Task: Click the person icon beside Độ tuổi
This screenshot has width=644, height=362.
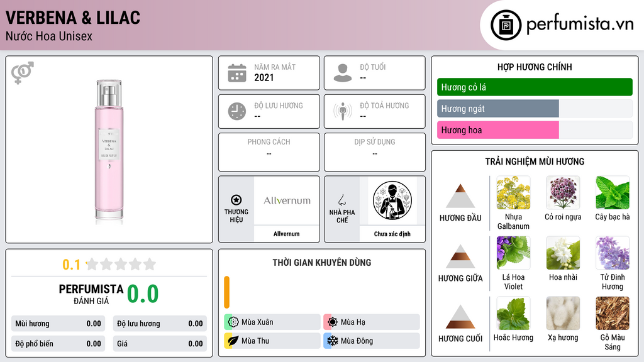Action: pos(343,73)
